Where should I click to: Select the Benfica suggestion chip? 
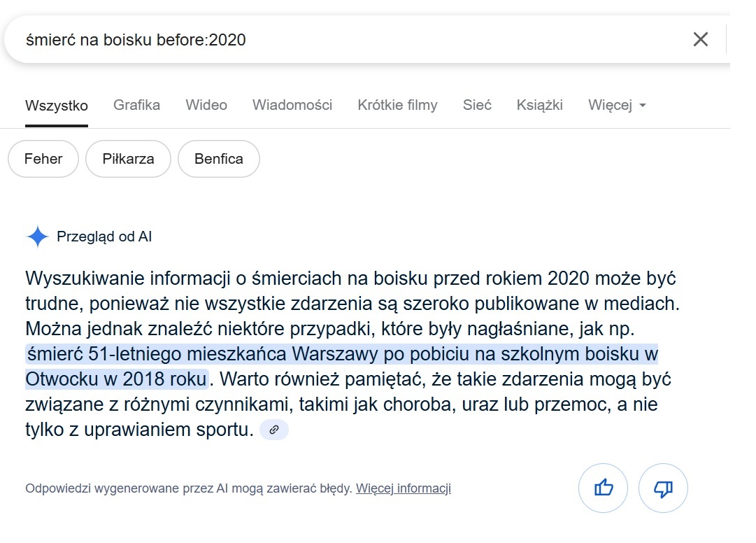coord(219,159)
